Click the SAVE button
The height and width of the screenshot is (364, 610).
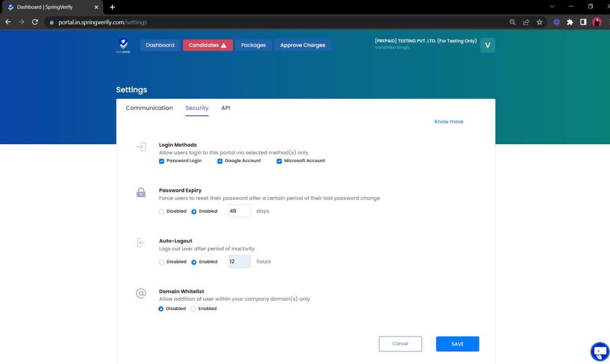(457, 344)
